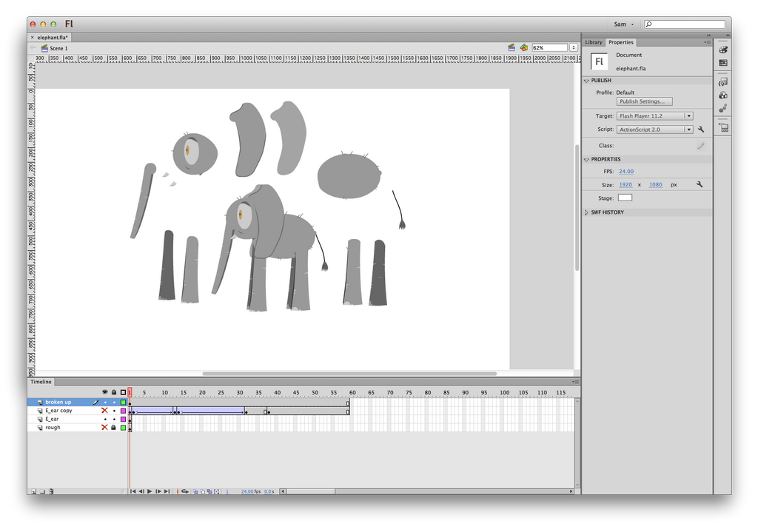Expand the SWF HISTORY section
758x532 pixels.
click(586, 212)
